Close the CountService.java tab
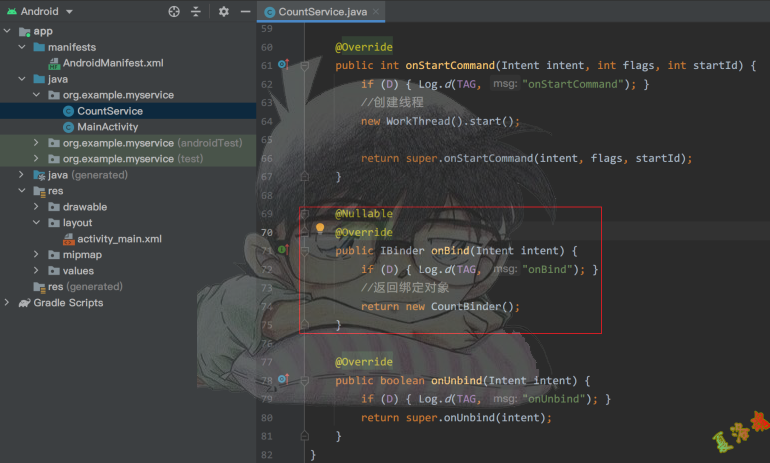 click(x=375, y=12)
